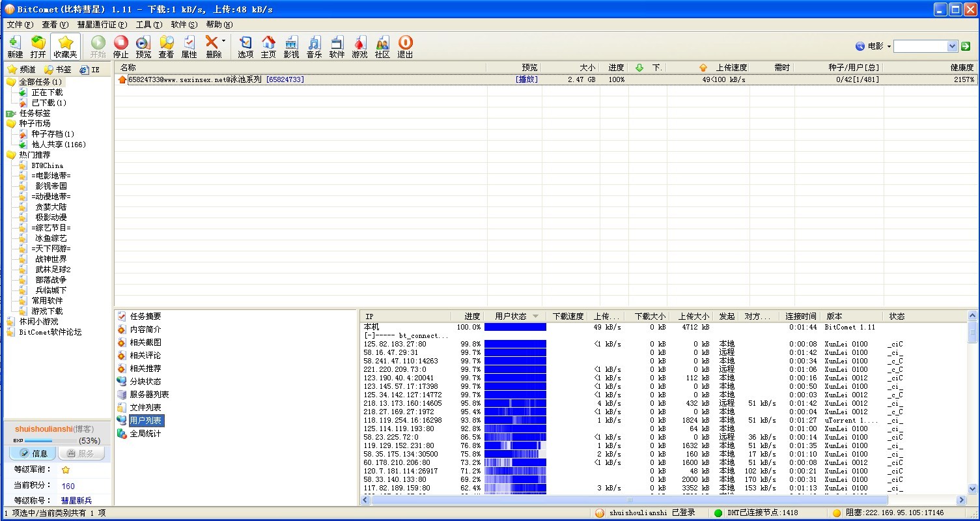This screenshot has height=521, width=980.
Task: Click the search-engine icon beside 电影
Action: [860, 46]
